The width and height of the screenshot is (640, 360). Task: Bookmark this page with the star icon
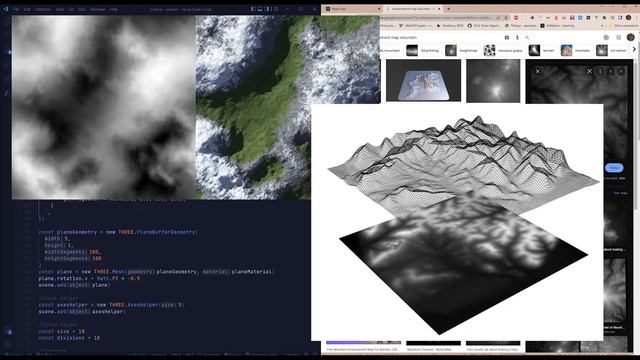(506, 18)
